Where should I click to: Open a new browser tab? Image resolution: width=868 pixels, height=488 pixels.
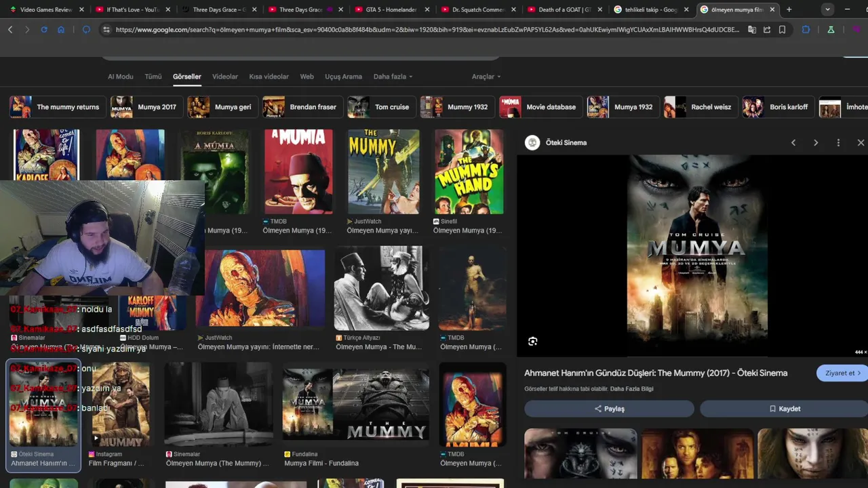tap(789, 9)
